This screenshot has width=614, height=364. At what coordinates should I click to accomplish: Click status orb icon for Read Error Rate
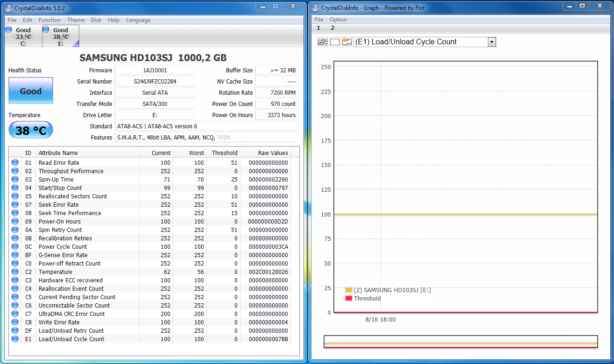[15, 163]
